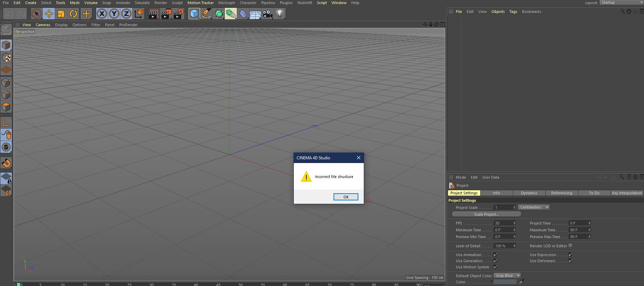Click the Make Editable icon
The width and height of the screenshot is (644, 286).
click(x=6, y=30)
